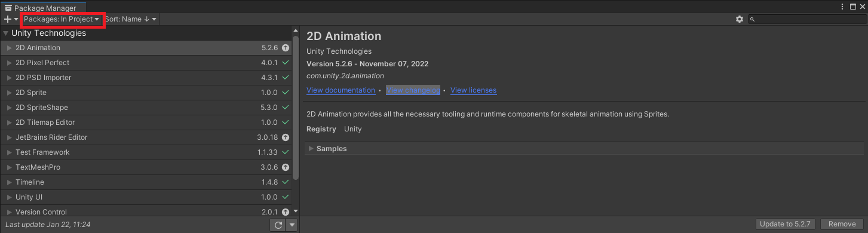
Task: Open the Sort: Name dropdown
Action: (131, 19)
